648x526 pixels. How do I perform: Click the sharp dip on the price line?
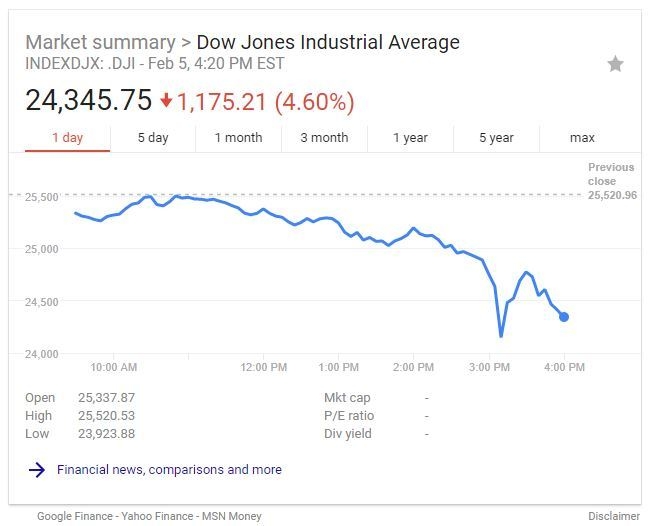click(501, 335)
